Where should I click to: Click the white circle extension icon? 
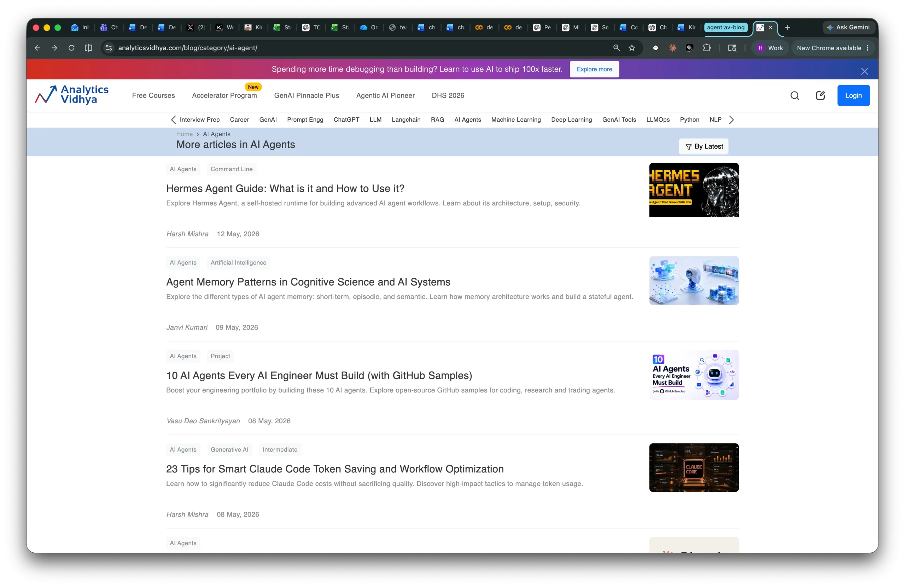coord(655,48)
